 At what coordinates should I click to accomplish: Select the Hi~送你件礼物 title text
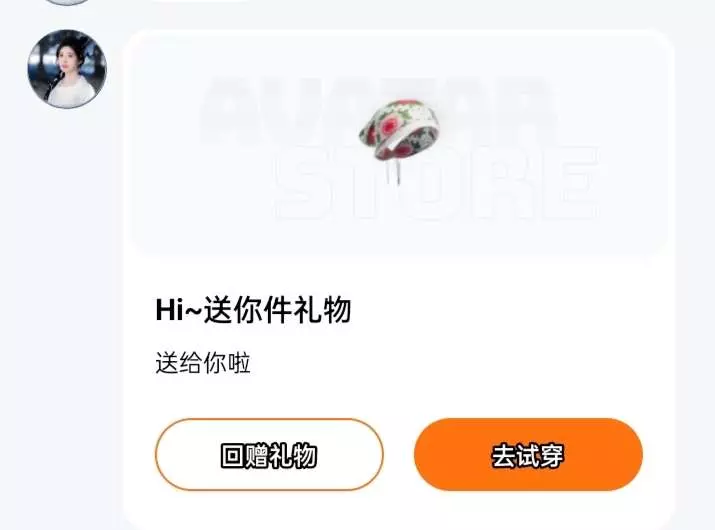[x=253, y=310]
